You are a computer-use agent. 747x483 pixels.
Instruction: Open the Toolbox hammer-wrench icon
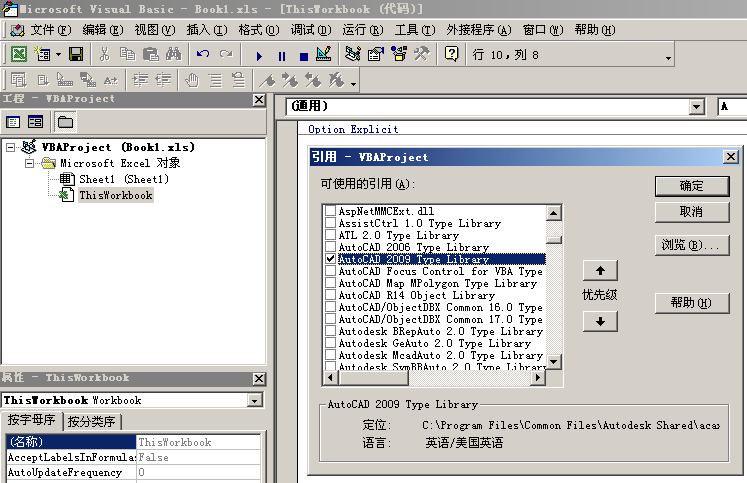(422, 54)
